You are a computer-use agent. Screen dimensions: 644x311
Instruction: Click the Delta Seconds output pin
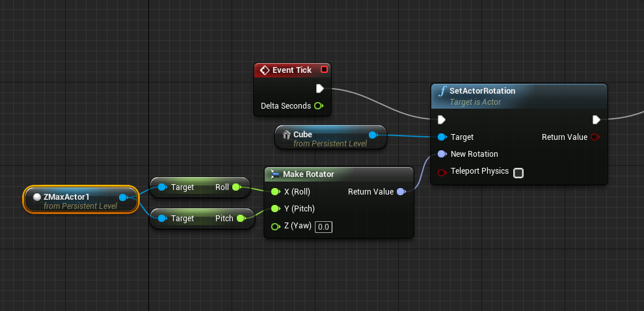pyautogui.click(x=318, y=105)
